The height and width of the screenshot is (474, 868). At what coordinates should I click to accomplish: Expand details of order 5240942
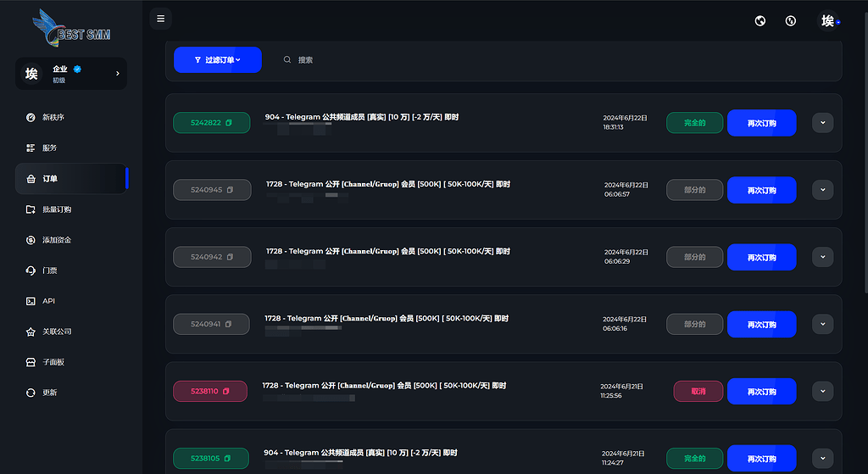tap(822, 257)
